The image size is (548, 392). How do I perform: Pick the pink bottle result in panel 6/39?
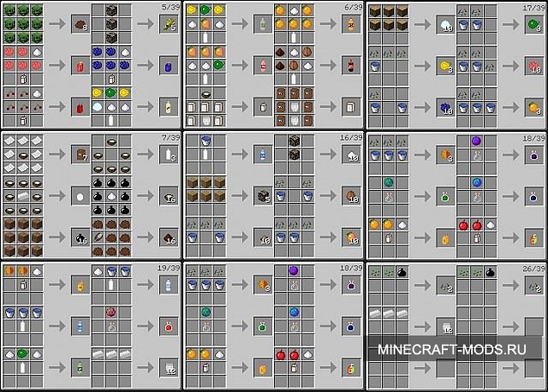click(x=263, y=65)
